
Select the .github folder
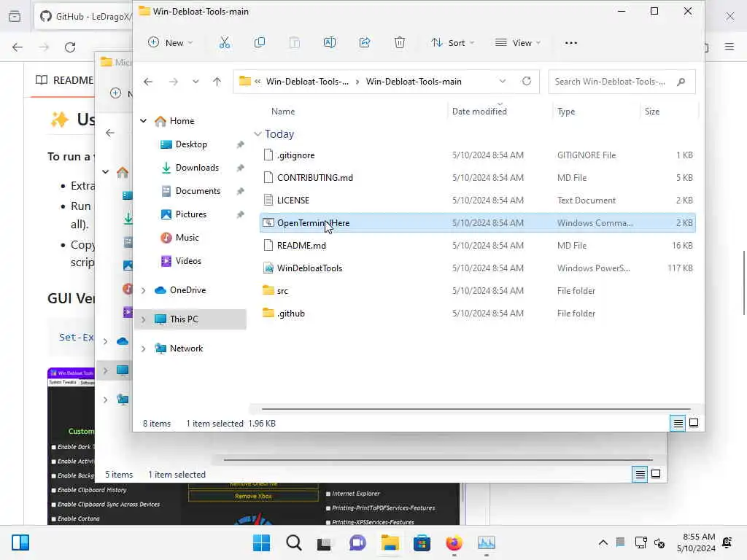tap(477, 314)
